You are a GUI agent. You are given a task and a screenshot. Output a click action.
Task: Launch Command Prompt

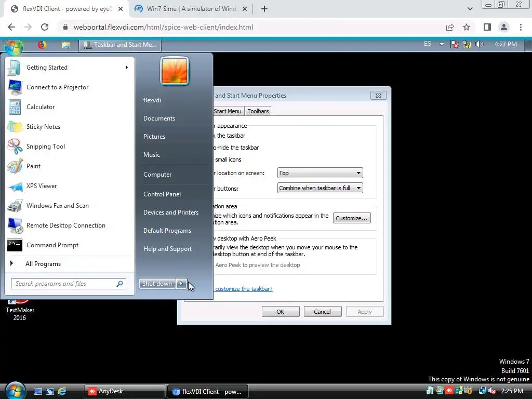pos(70,245)
